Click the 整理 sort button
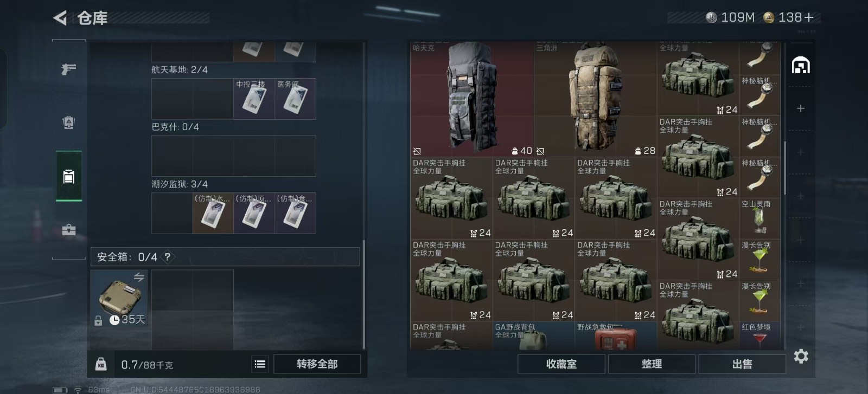868x394 pixels. tap(652, 364)
